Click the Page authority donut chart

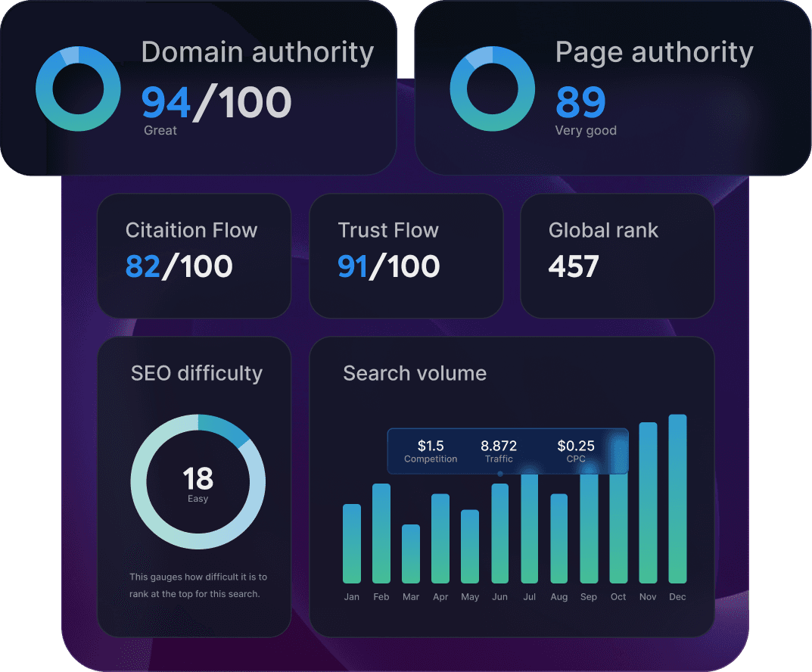click(x=493, y=89)
